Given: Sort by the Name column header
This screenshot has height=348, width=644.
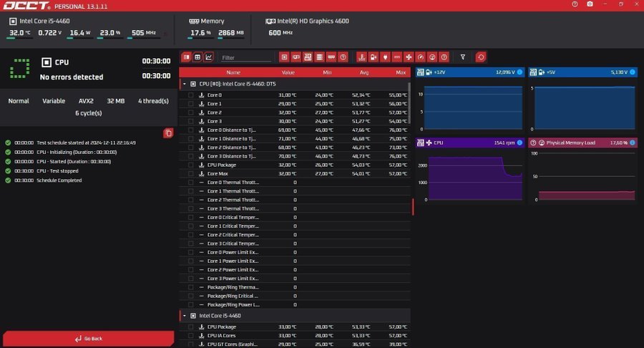Looking at the screenshot, I should (233, 72).
